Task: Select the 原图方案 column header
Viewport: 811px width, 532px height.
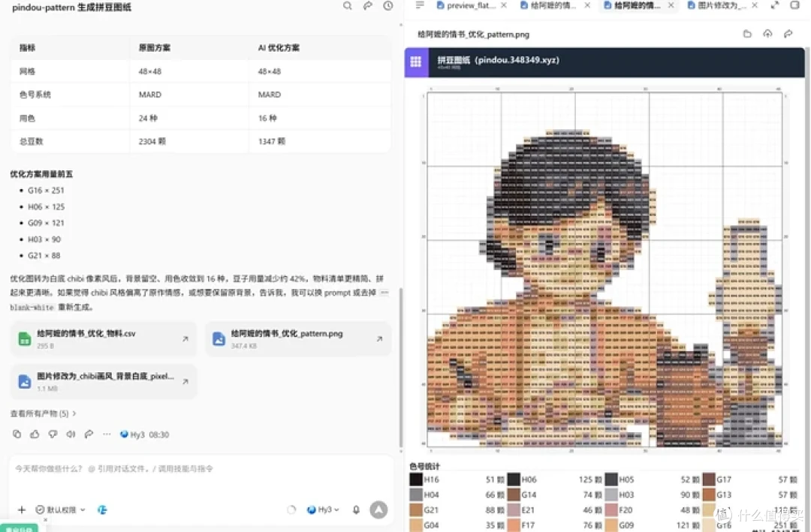Action: pos(154,47)
